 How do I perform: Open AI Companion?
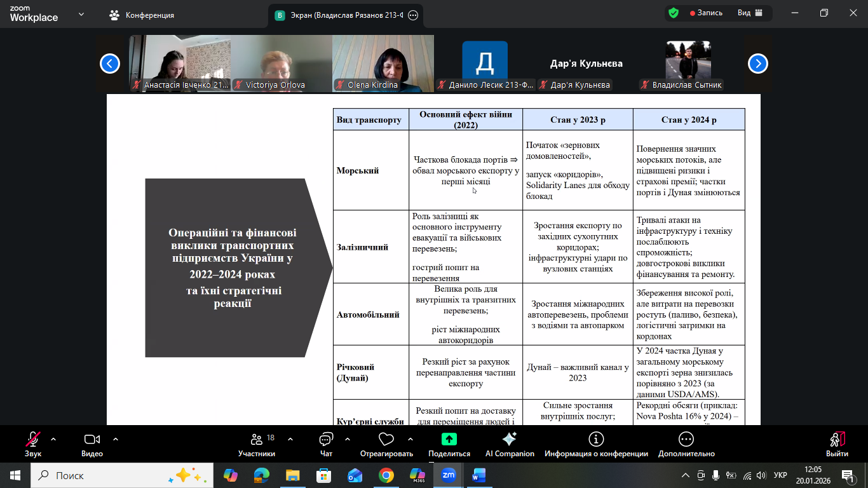tap(510, 444)
